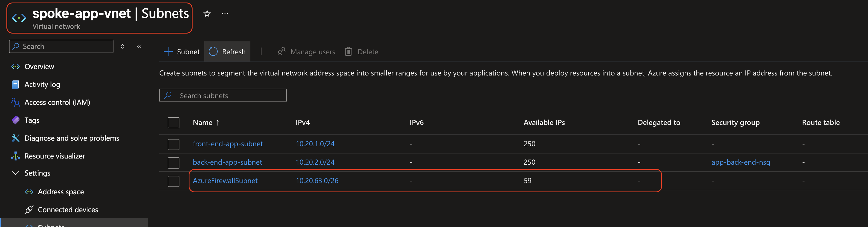Collapse the sidebar with the double chevron

pos(139,46)
